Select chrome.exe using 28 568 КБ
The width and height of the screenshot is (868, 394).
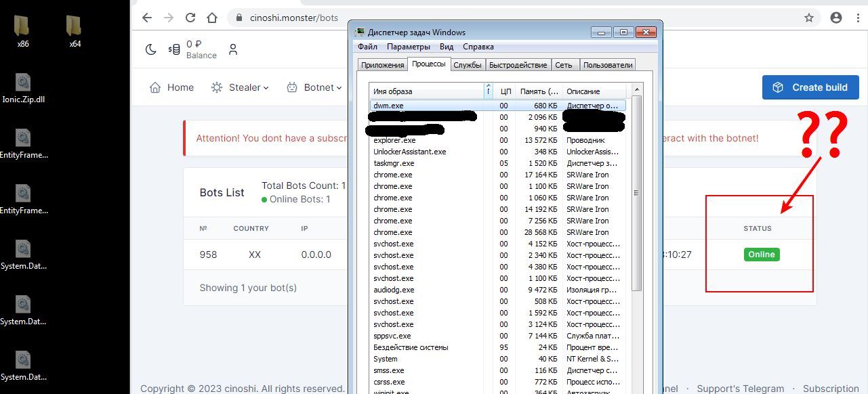pyautogui.click(x=498, y=232)
